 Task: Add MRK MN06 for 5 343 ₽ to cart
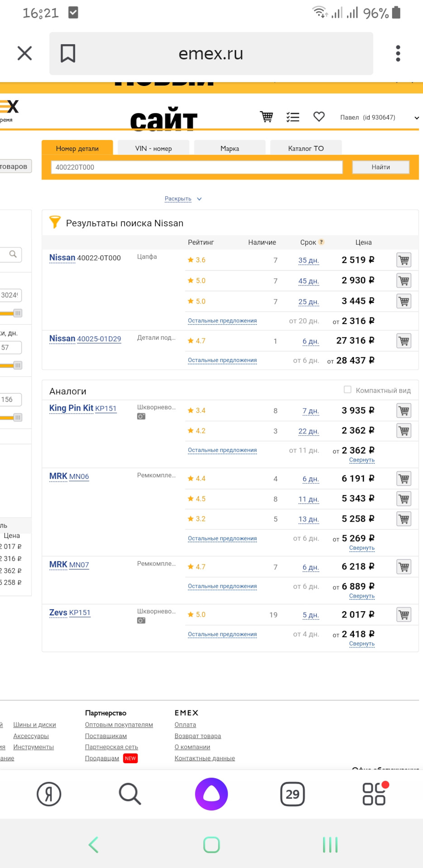click(x=404, y=499)
